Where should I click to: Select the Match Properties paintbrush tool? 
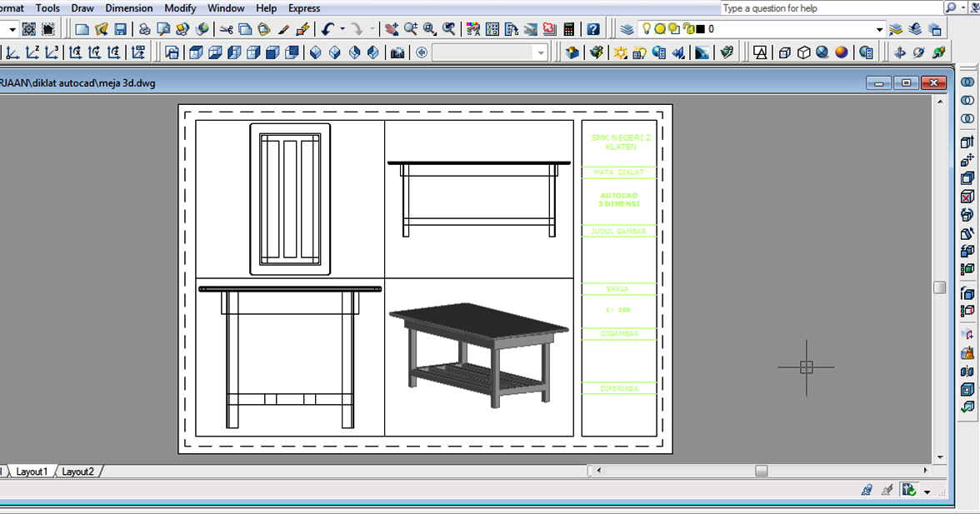point(283,29)
